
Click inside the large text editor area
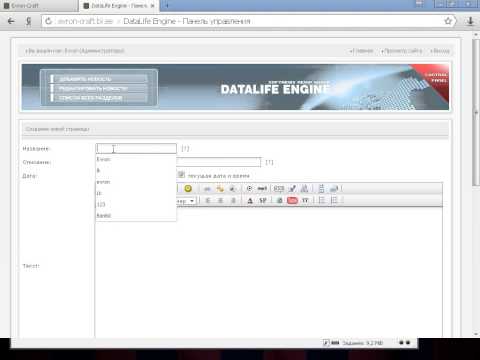click(269, 272)
